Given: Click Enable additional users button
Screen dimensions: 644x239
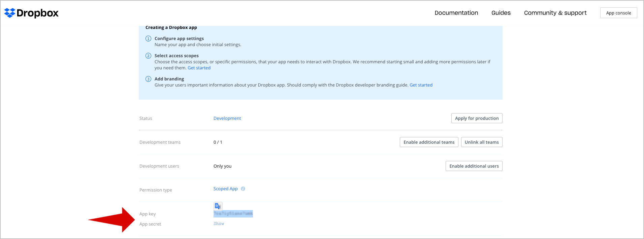Looking at the screenshot, I should click(x=474, y=166).
